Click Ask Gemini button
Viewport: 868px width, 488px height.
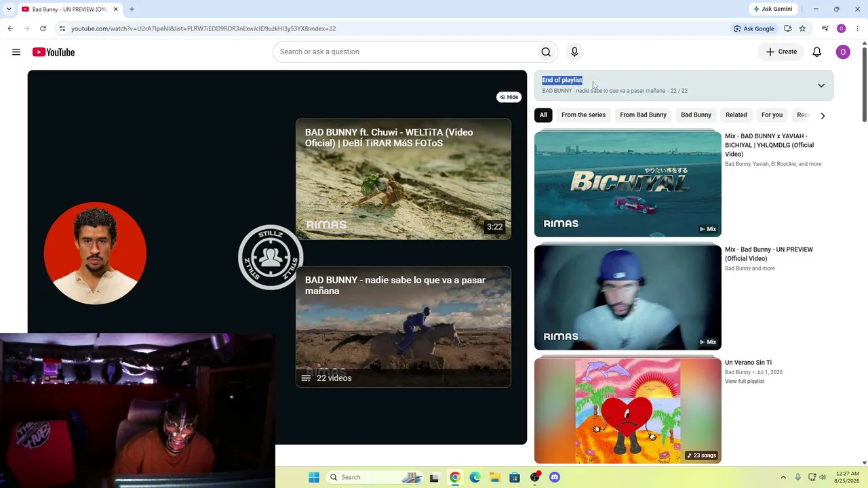pos(772,9)
